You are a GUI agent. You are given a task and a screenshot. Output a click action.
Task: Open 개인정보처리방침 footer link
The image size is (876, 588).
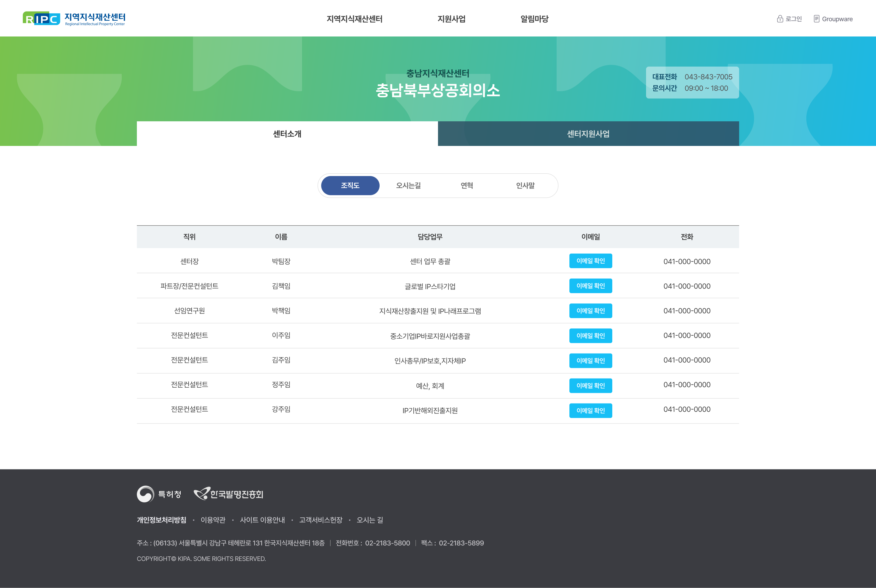click(x=161, y=520)
